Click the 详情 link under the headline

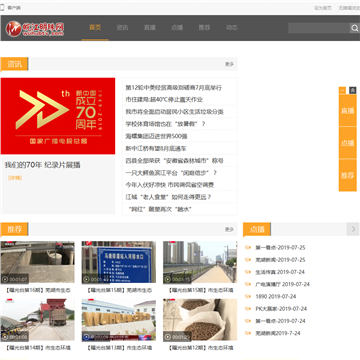pyautogui.click(x=15, y=178)
